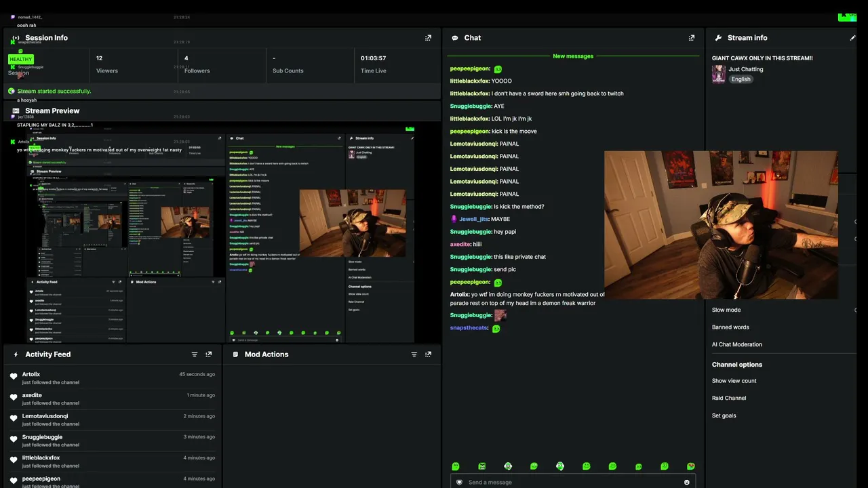
Task: Click the '2 minutes ago' timestamp
Action: tap(199, 416)
